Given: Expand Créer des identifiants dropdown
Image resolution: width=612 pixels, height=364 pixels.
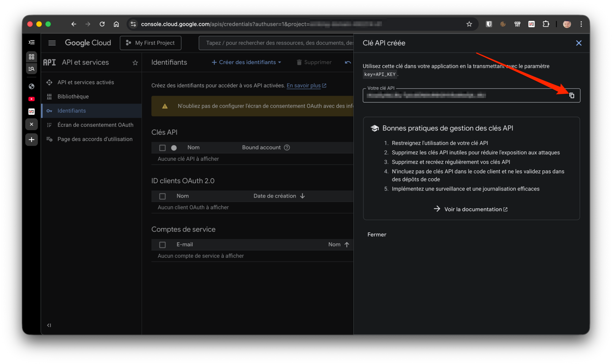Looking at the screenshot, I should [x=246, y=62].
